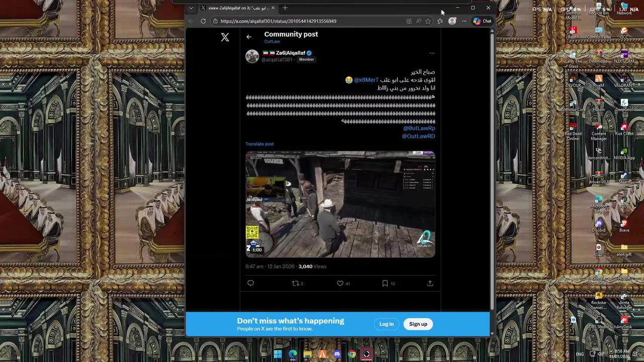Open Edge from the taskbar
The height and width of the screenshot is (362, 644).
[293, 354]
